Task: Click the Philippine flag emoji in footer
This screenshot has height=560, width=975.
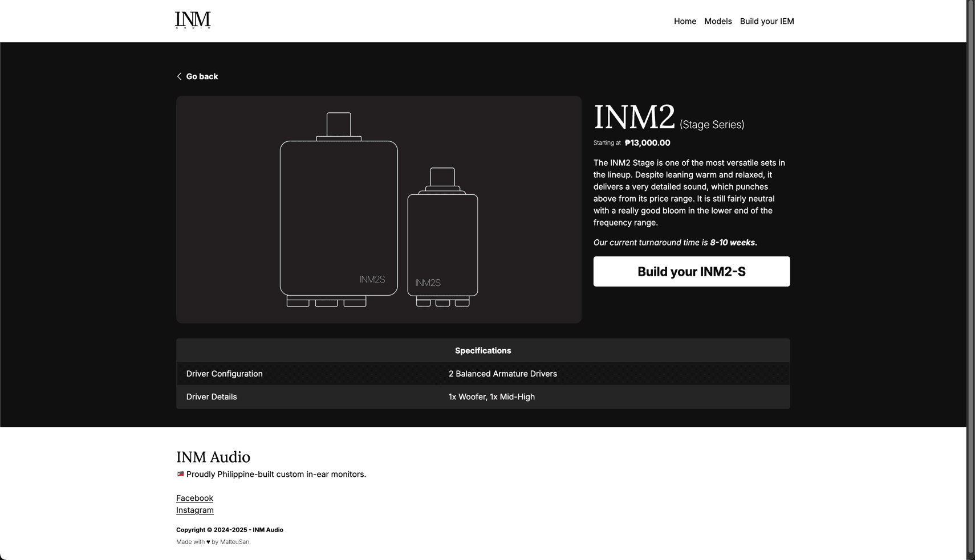Action: pos(180,473)
